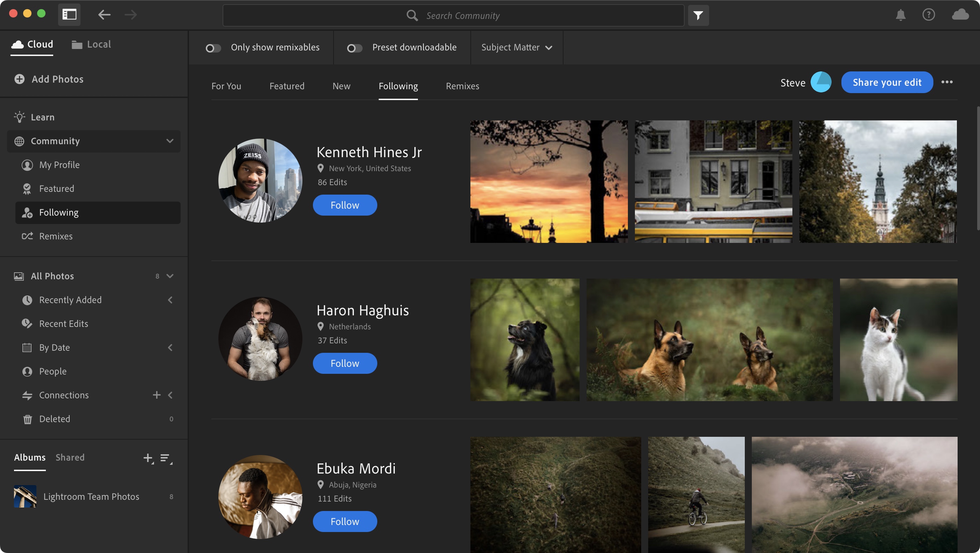Open the Subject Matter dropdown
This screenshot has width=980, height=553.
tap(516, 48)
